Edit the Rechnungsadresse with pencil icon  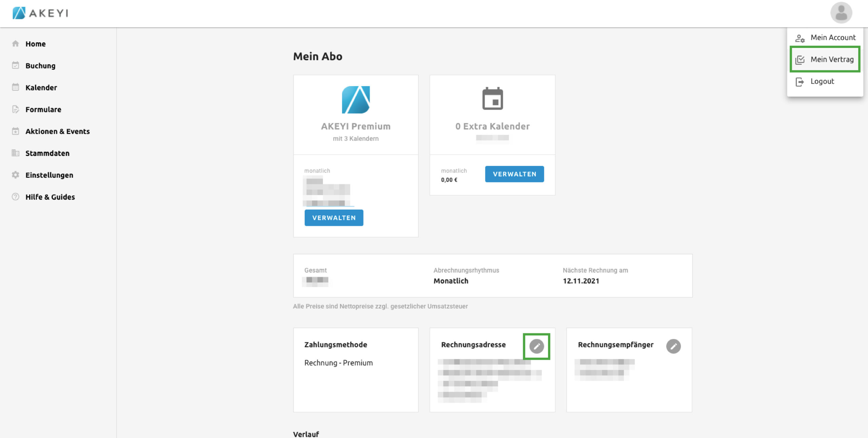coord(536,346)
